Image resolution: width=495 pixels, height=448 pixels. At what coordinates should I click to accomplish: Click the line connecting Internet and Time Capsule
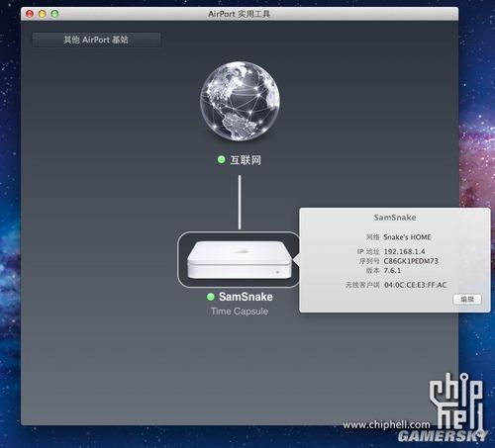240,202
